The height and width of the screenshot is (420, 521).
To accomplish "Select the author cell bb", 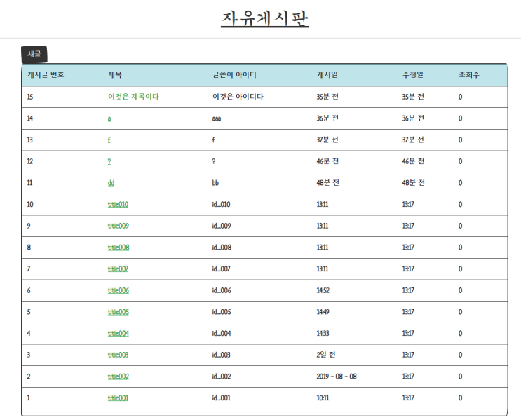I will [x=215, y=183].
